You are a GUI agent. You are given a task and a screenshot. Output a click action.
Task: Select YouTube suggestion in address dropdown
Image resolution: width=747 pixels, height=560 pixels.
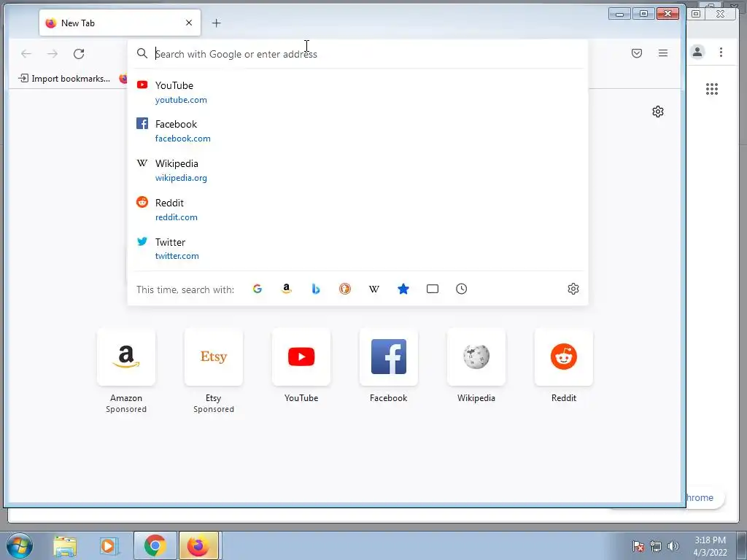coord(357,92)
